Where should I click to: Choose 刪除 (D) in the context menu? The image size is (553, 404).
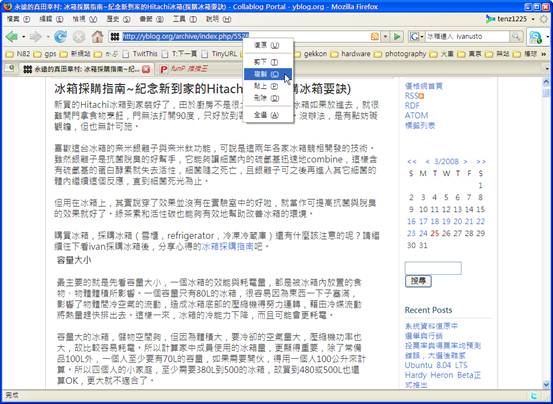[268, 98]
